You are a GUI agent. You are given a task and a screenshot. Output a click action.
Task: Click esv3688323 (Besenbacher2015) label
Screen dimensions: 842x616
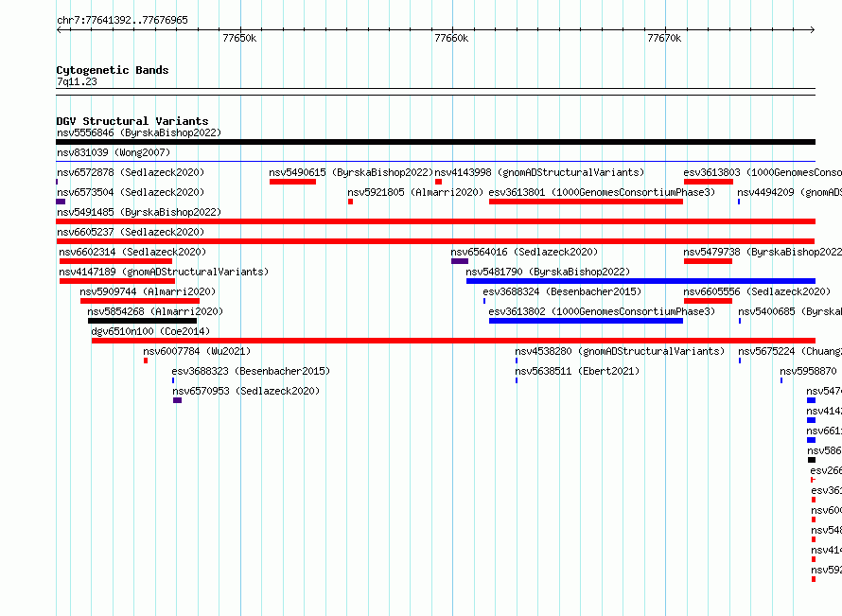[x=251, y=371]
